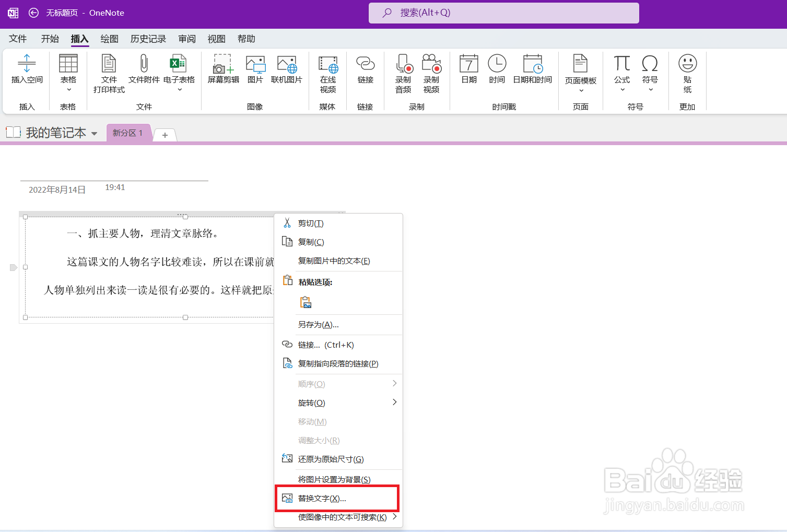Viewport: 787px width, 532px height.
Task: Insert a 图片 picture from file
Action: (x=255, y=73)
